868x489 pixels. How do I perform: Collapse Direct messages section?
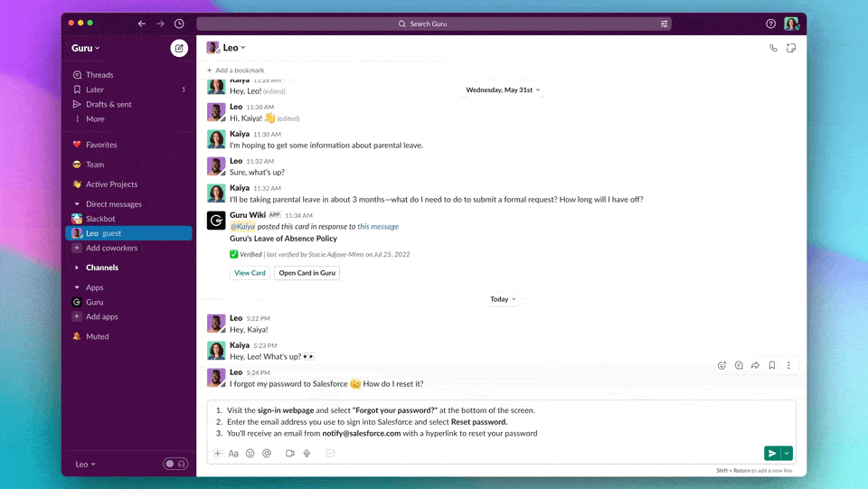(x=77, y=204)
